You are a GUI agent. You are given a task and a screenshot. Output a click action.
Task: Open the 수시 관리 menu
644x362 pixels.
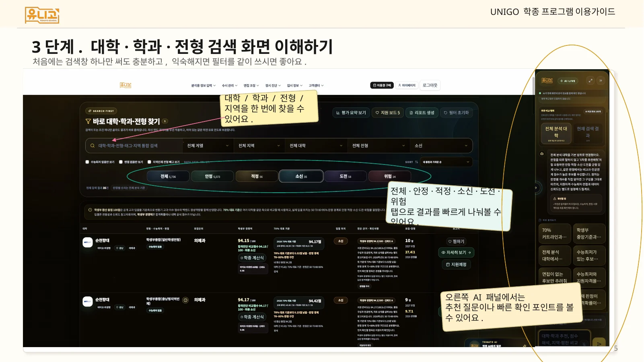[x=230, y=85]
